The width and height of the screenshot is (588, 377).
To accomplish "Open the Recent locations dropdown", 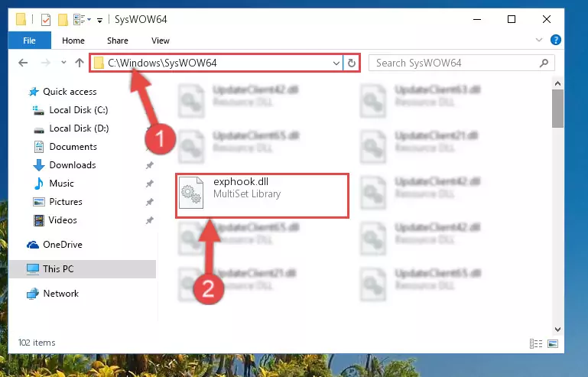I will 63,62.
